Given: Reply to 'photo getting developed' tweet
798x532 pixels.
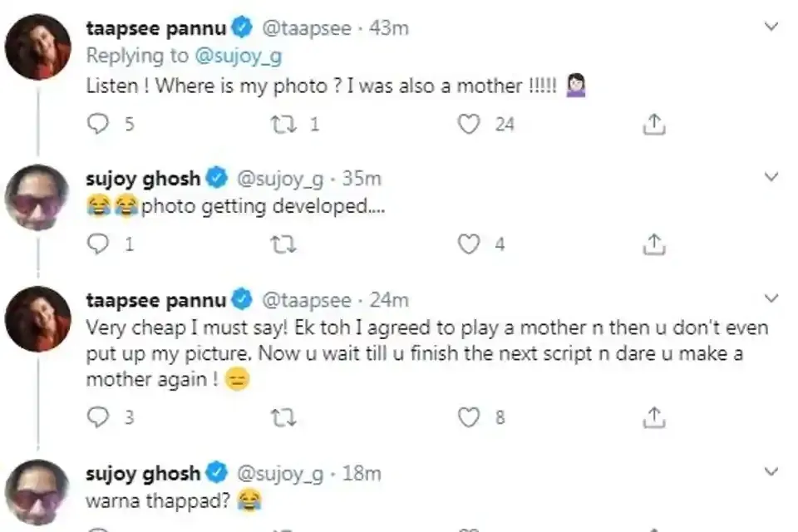Looking at the screenshot, I should pos(98,244).
